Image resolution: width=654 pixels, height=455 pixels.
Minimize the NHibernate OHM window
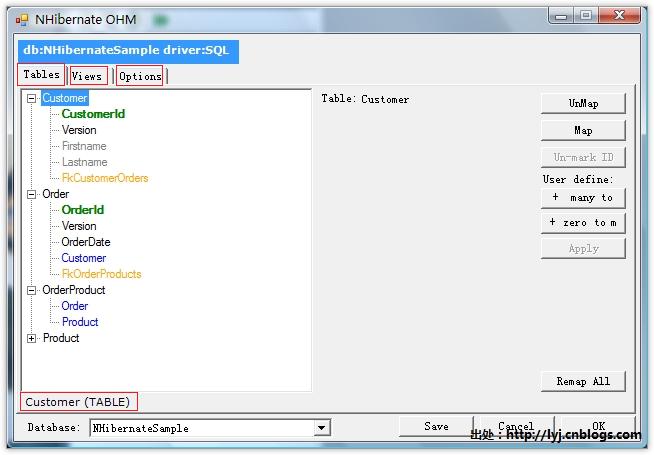pyautogui.click(x=561, y=16)
